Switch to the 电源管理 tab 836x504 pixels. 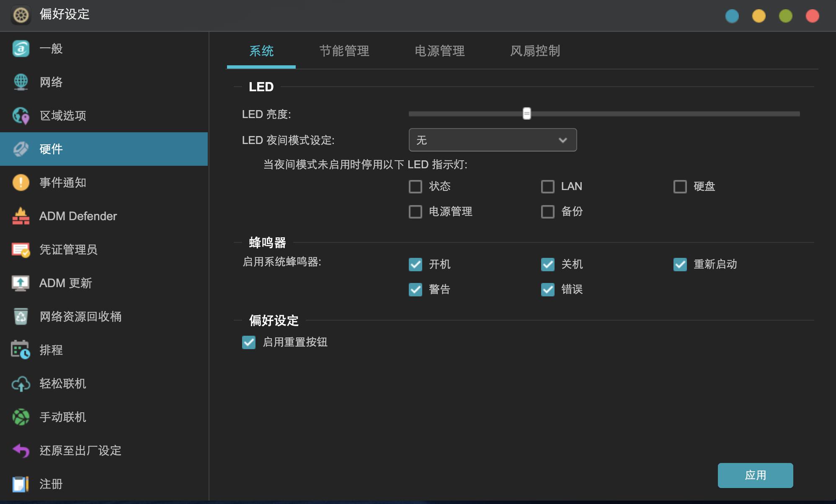[440, 51]
